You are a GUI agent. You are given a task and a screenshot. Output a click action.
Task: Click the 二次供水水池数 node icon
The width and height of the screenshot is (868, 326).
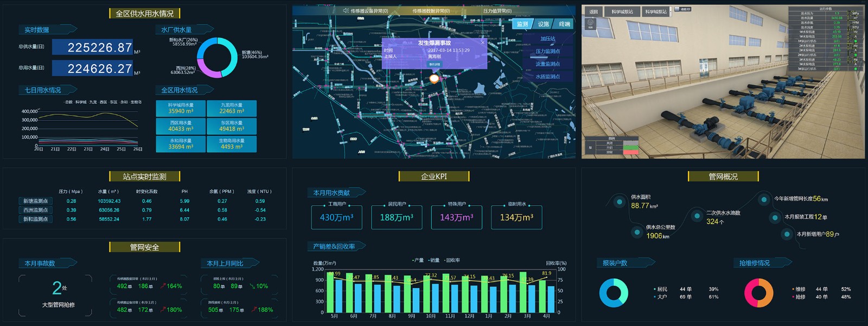(x=697, y=216)
